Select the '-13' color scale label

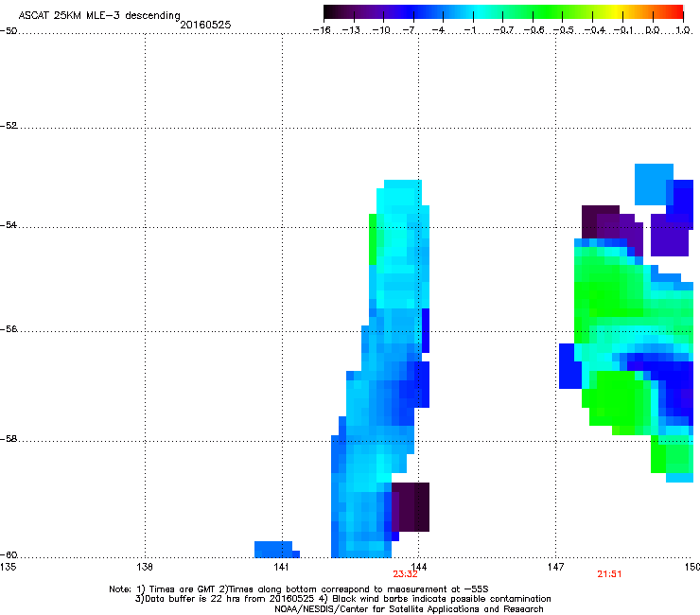pyautogui.click(x=351, y=30)
